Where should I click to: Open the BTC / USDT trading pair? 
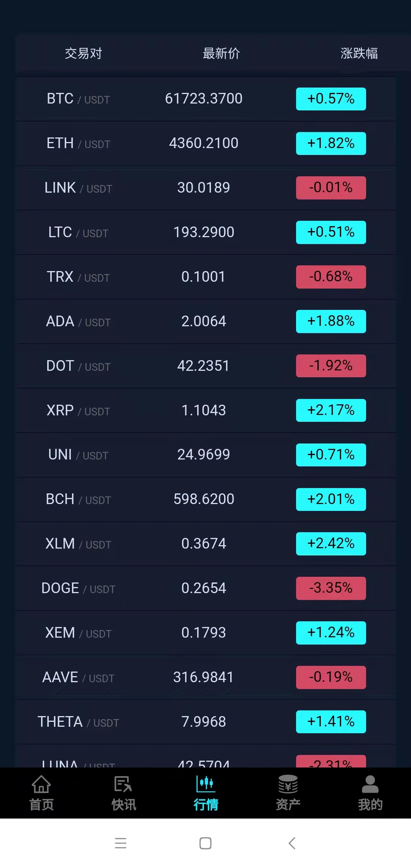click(78, 99)
